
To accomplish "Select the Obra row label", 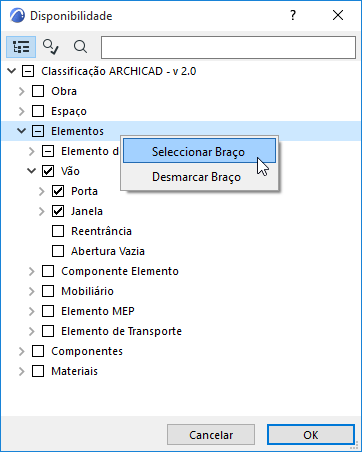I will coord(64,91).
